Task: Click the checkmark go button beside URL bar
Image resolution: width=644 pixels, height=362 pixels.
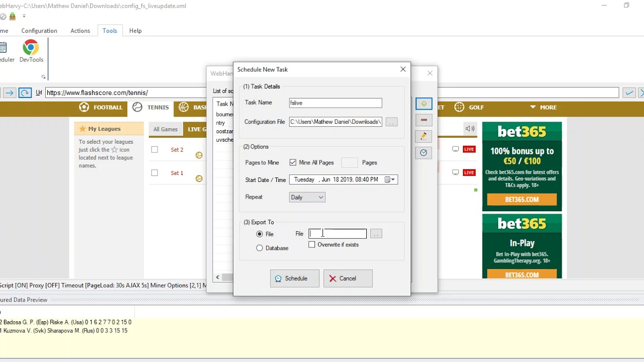Action: pyautogui.click(x=629, y=93)
